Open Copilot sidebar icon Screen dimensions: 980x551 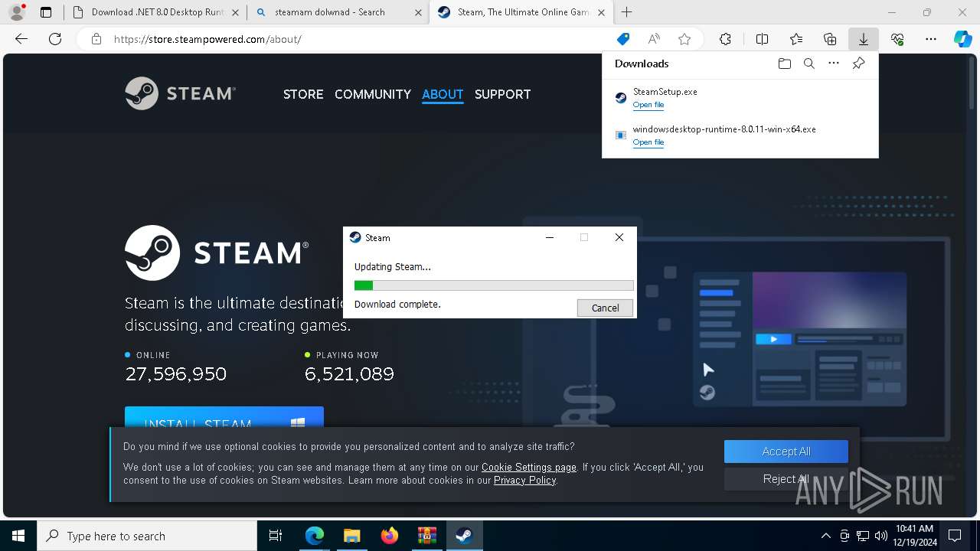tap(962, 39)
